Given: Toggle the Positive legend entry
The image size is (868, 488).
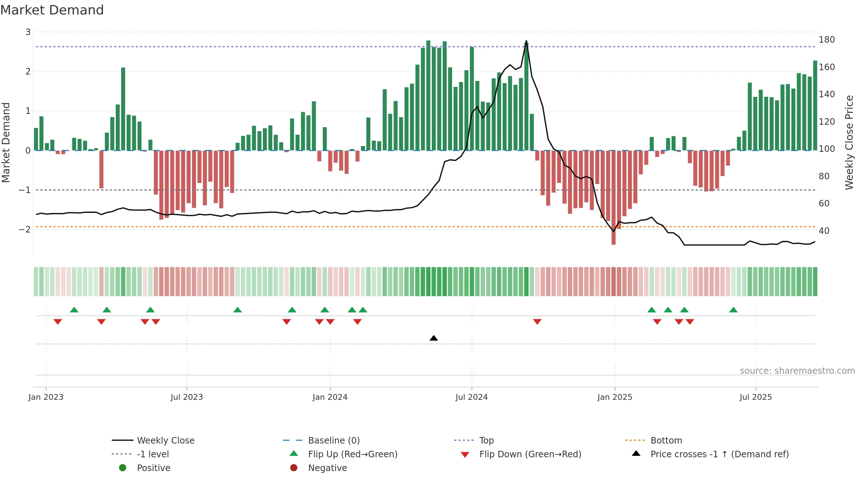Looking at the screenshot, I should point(145,468).
